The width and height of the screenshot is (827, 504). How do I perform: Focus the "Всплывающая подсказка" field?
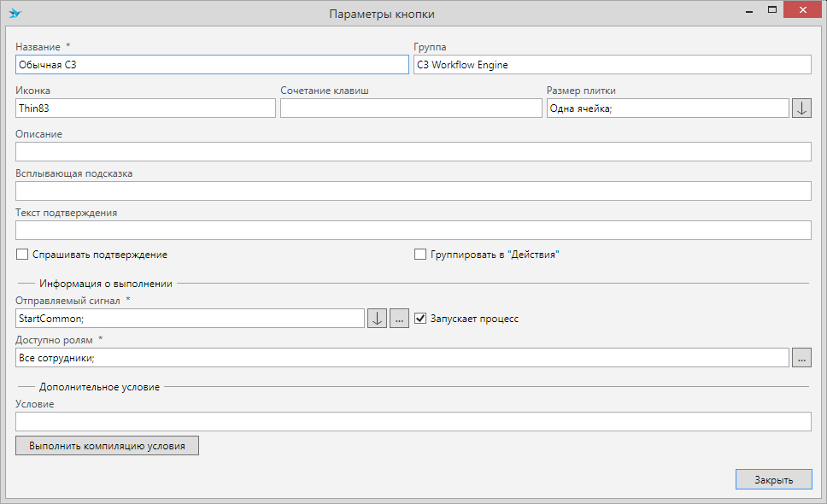point(413,191)
